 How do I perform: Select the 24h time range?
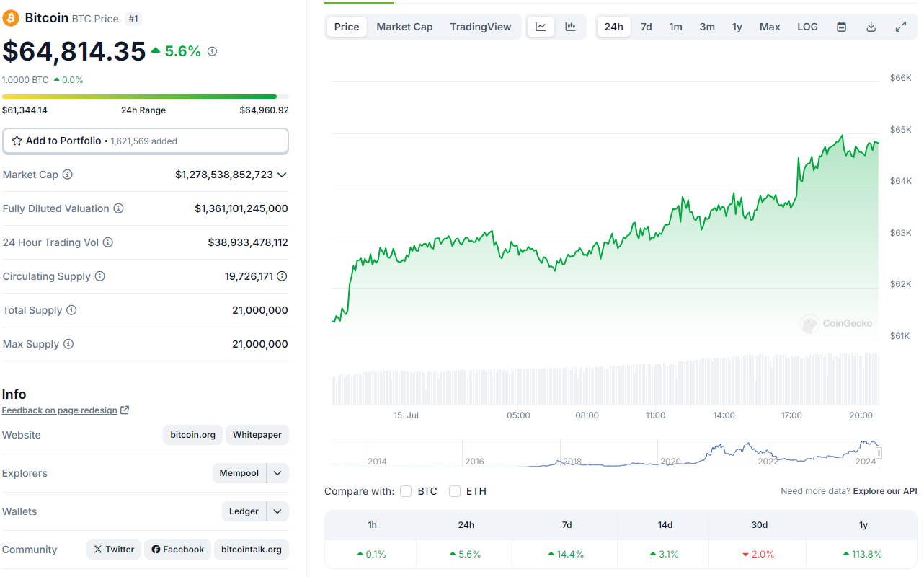click(614, 27)
